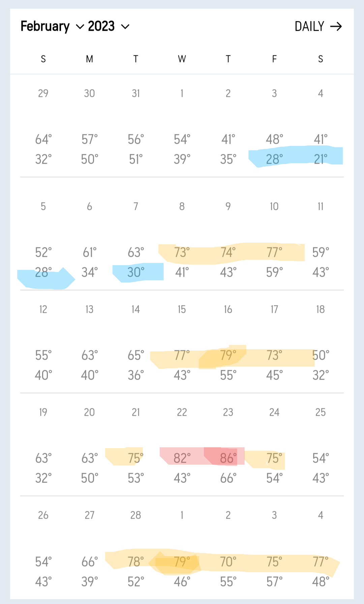364x604 pixels.
Task: Select day 7 in the calendar
Action: pyautogui.click(x=136, y=207)
